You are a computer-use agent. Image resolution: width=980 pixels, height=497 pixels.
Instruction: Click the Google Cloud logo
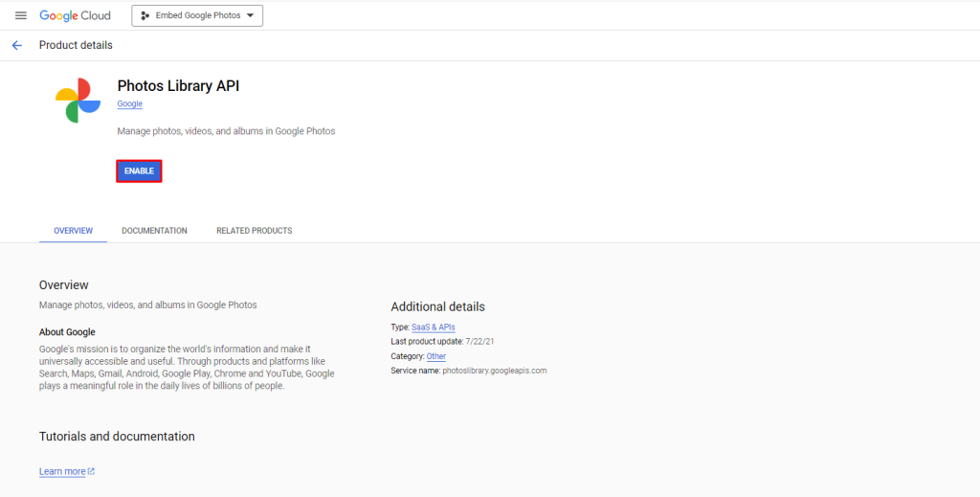click(x=75, y=15)
